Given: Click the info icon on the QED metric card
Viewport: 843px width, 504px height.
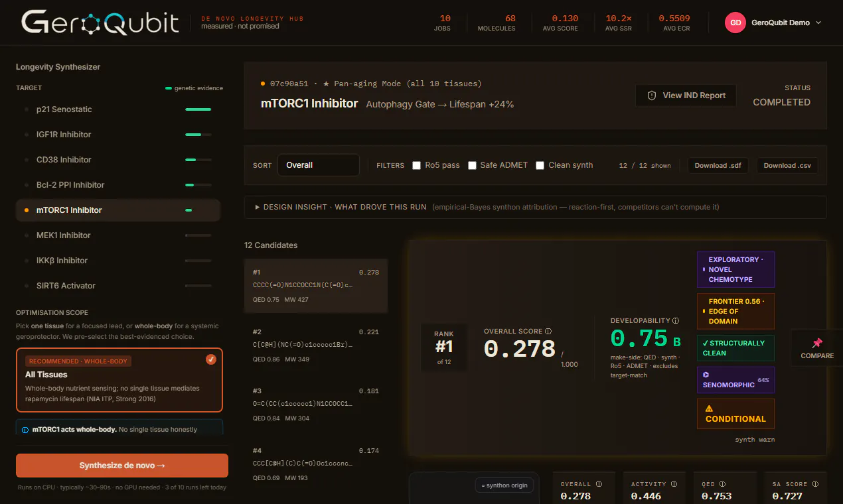Looking at the screenshot, I should [x=722, y=484].
